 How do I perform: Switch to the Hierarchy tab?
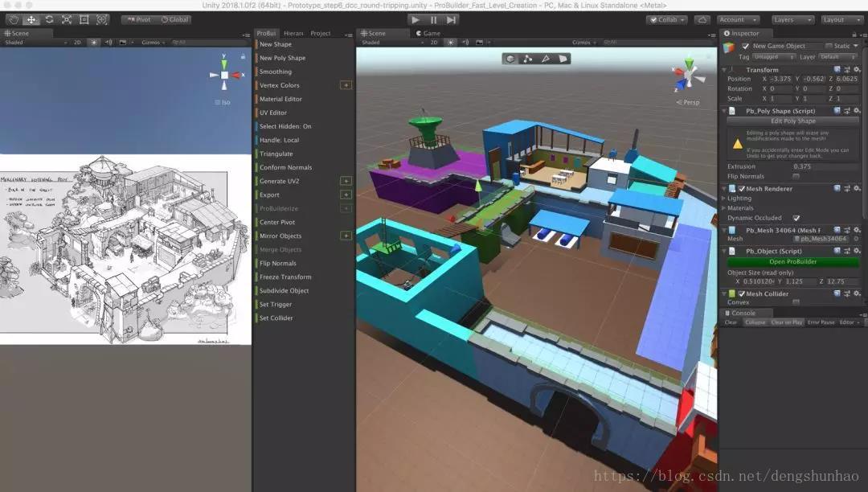[x=293, y=33]
